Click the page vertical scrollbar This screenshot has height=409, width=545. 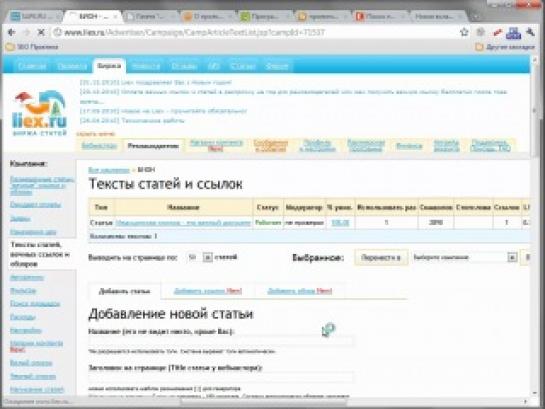tap(535, 226)
